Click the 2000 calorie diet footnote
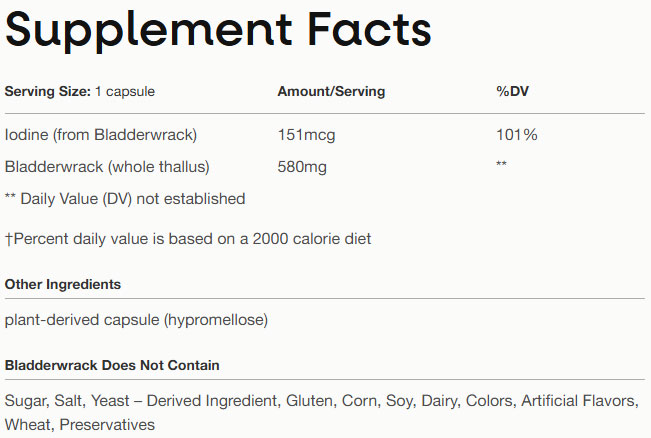Viewport: 651px width, 438px height. tap(188, 239)
